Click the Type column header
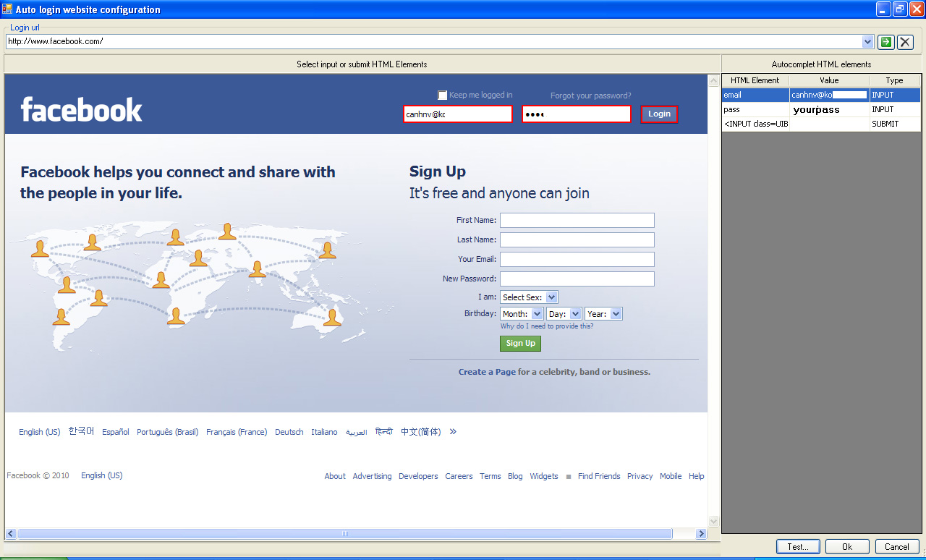The image size is (926, 560). [895, 80]
